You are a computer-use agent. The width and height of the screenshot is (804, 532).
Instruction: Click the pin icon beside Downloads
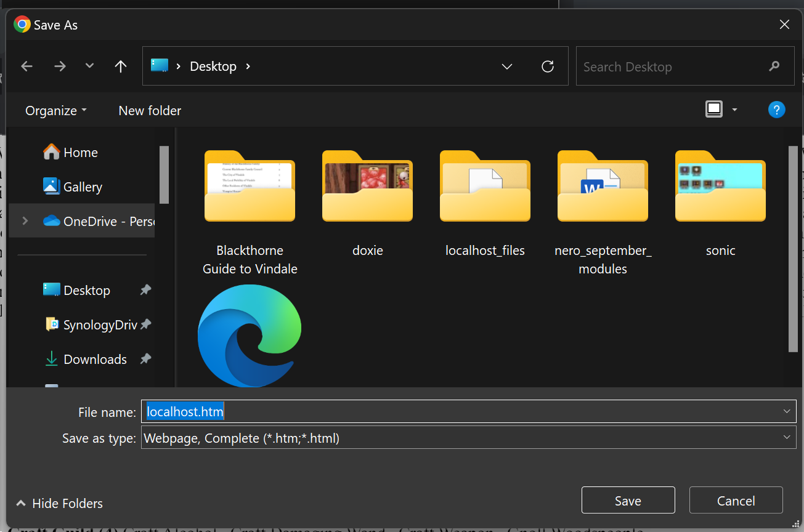tap(145, 359)
